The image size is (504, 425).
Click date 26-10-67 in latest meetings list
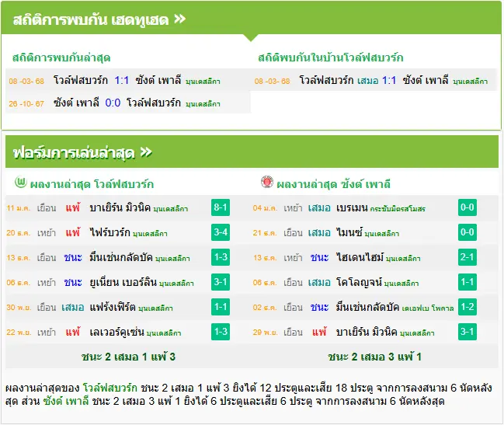pyautogui.click(x=26, y=104)
